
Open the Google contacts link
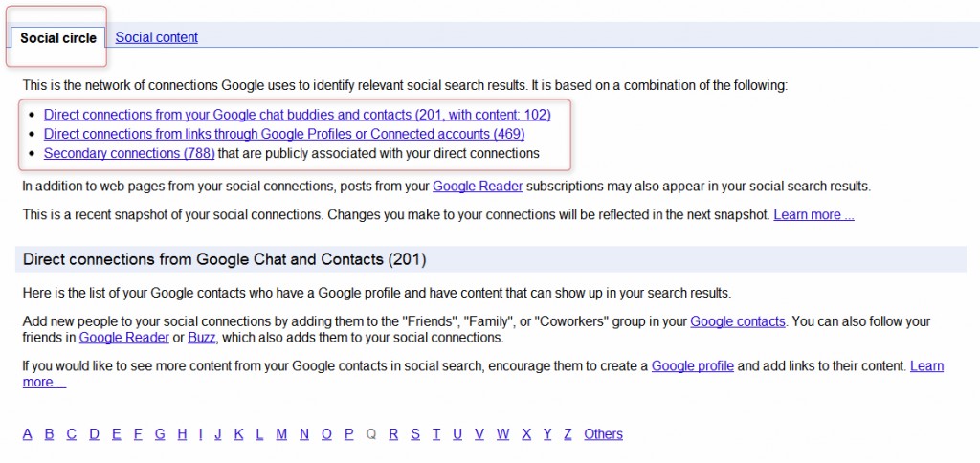click(738, 321)
